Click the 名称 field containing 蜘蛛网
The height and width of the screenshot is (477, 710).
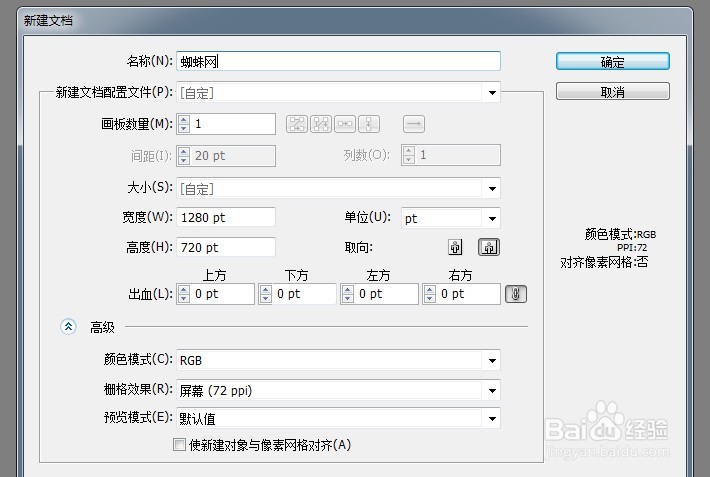[x=338, y=61]
